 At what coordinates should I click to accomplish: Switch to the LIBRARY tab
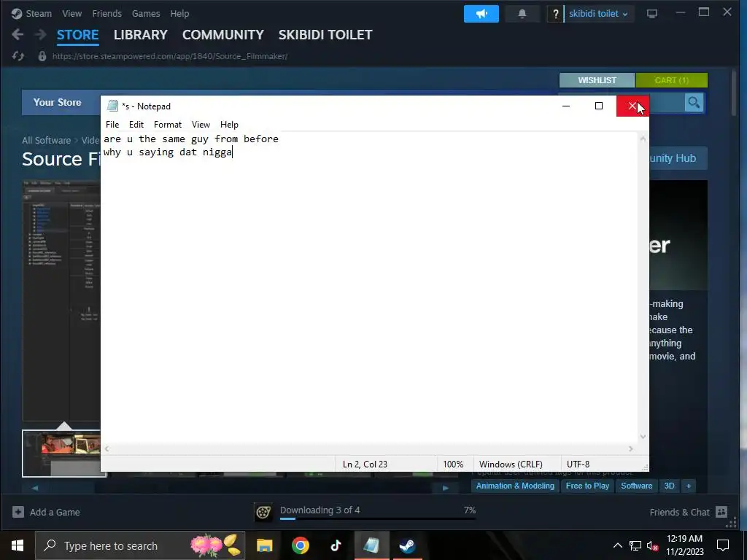[141, 35]
